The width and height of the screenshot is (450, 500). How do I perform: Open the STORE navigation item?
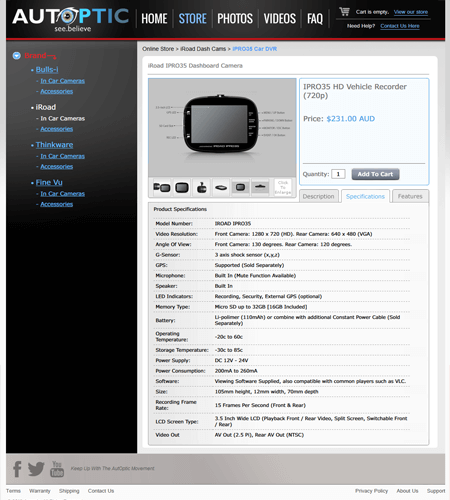tap(193, 19)
